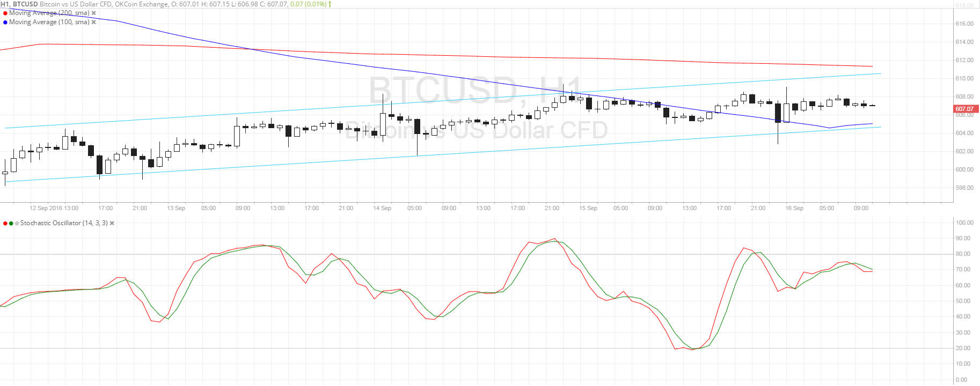Click the gray dot of Stochastic Oscillator
The image size is (980, 386).
point(17,223)
